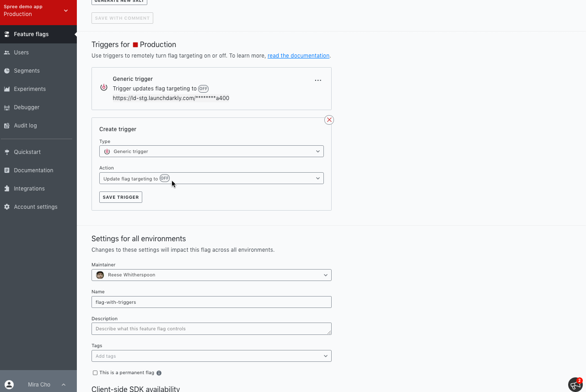Expand the Action dropdown
This screenshot has width=586, height=392.
point(211,178)
